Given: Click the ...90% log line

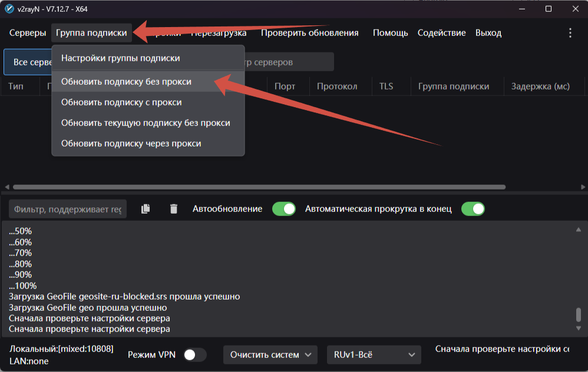Looking at the screenshot, I should [20, 275].
